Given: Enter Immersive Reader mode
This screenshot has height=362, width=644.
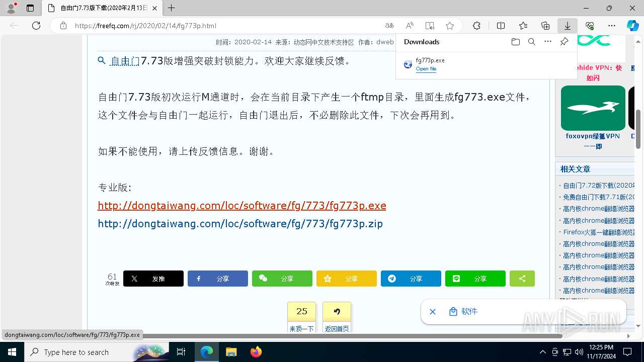Looking at the screenshot, I should (x=430, y=26).
